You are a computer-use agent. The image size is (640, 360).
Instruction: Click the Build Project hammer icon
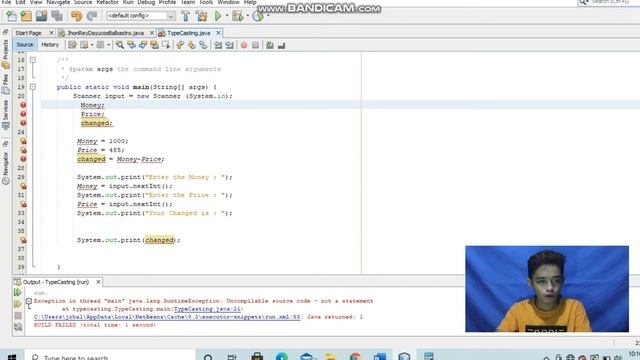(x=186, y=16)
